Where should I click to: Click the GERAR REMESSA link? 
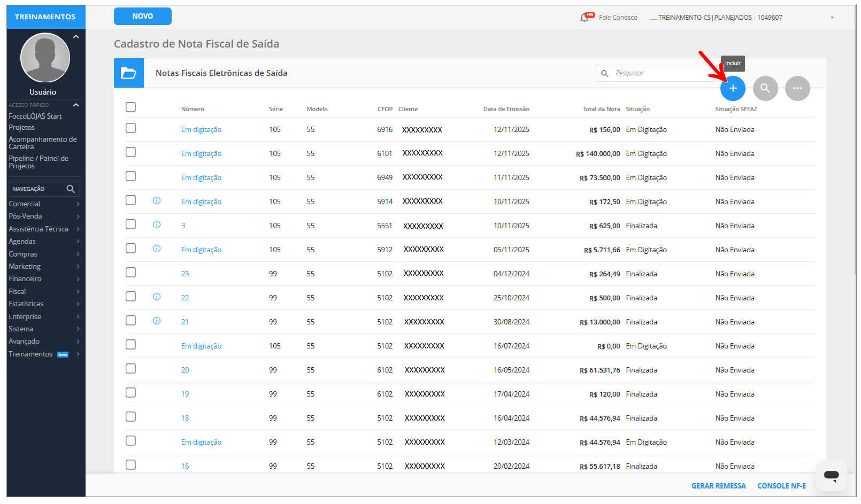coord(718,486)
